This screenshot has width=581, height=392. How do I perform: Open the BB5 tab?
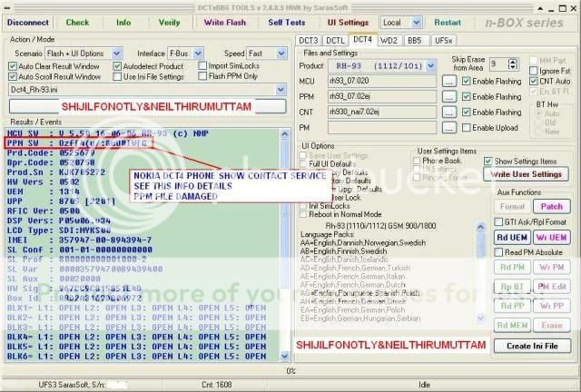tap(415, 41)
